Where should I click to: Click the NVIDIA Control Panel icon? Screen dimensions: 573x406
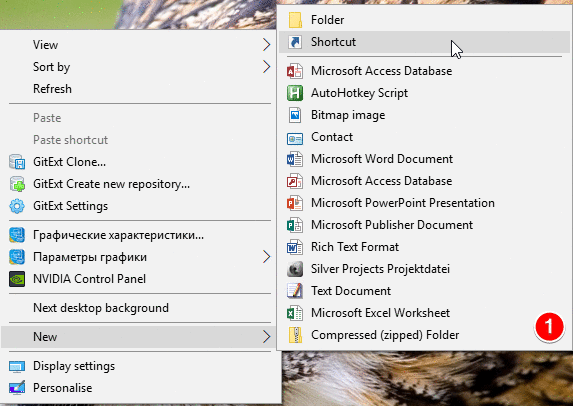17,279
